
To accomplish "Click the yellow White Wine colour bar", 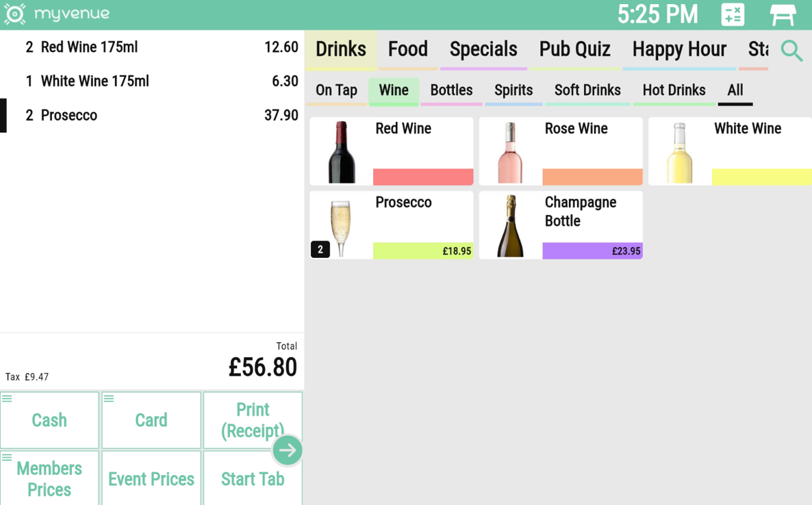I will [761, 177].
